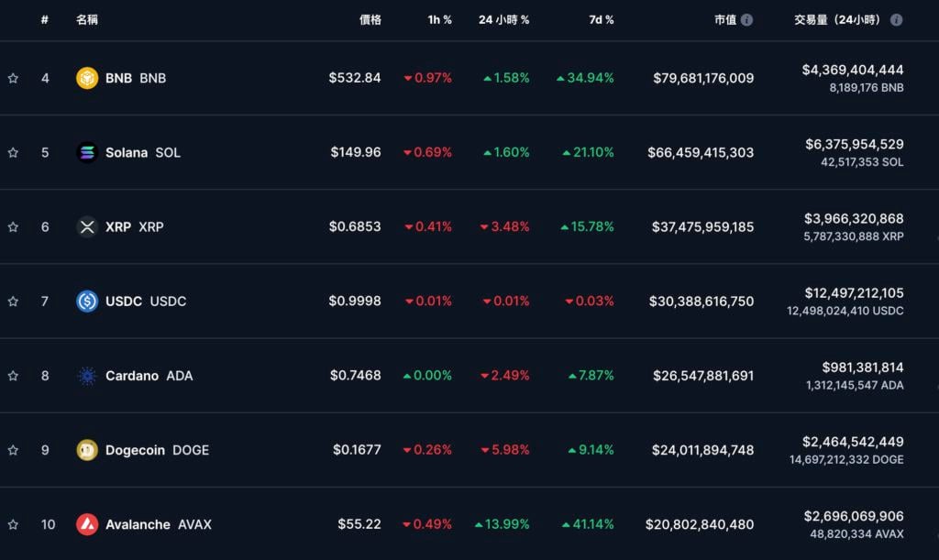Click the USDC coin logo icon
939x560 pixels.
[x=87, y=301]
